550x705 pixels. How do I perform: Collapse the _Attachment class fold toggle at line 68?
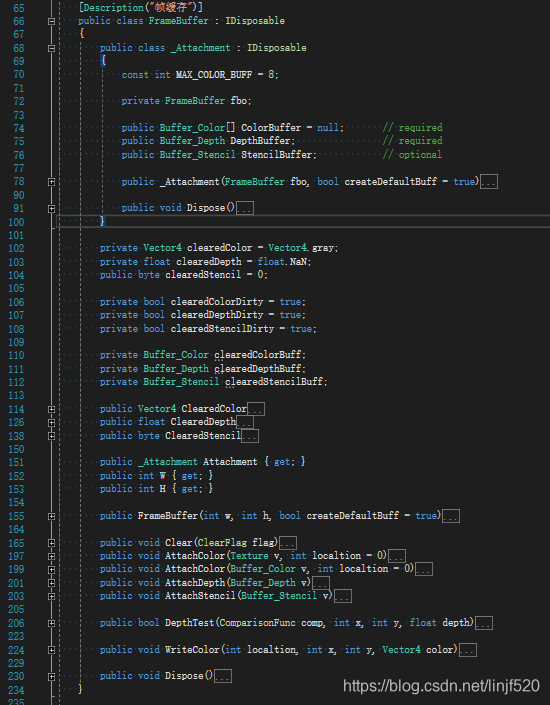click(51, 48)
